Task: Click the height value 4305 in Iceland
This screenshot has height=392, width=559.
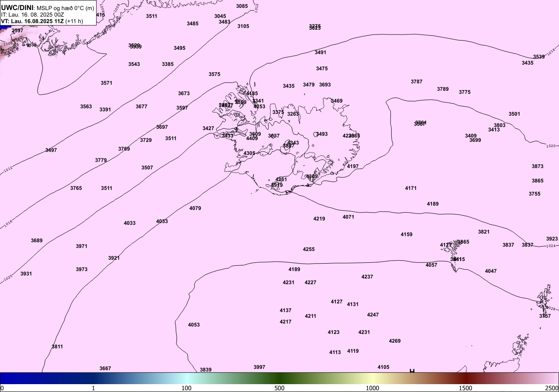Action: pos(249,153)
